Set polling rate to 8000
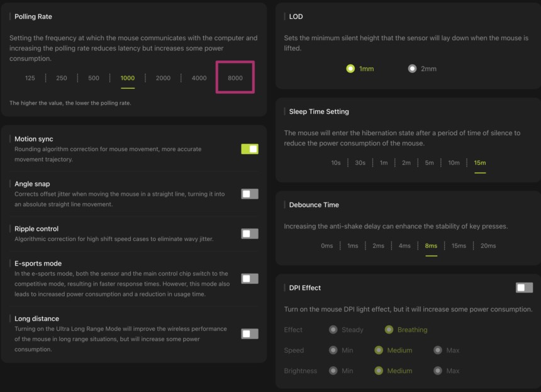The height and width of the screenshot is (392, 541). point(235,78)
